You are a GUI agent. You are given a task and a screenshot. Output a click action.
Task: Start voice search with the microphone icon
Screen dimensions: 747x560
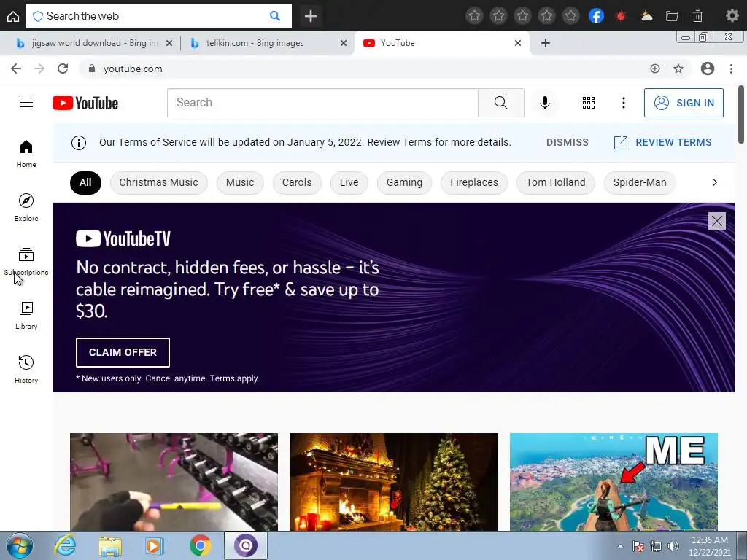pyautogui.click(x=544, y=103)
